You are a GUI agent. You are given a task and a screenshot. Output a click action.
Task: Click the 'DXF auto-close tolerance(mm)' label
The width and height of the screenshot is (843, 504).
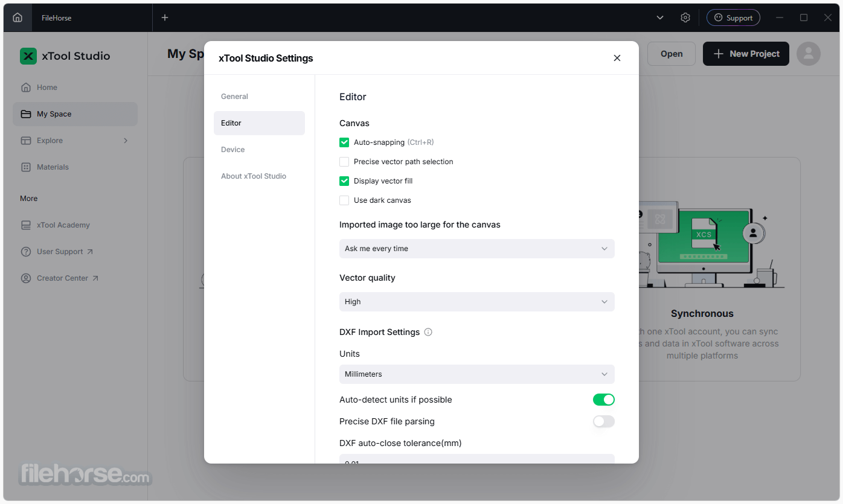click(x=400, y=443)
